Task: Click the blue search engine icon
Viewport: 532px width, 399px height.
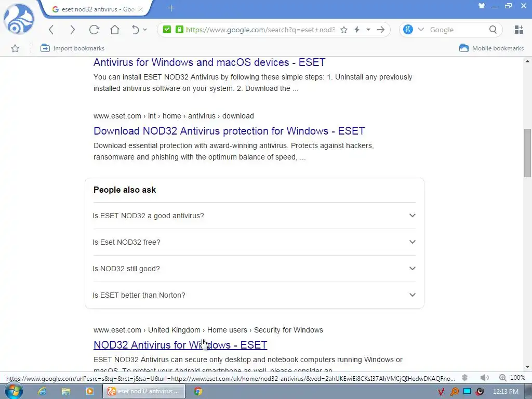Action: (408, 30)
